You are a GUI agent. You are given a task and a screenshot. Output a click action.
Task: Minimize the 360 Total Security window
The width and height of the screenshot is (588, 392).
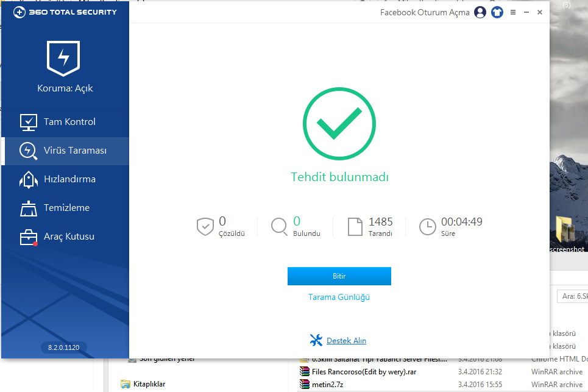point(526,12)
